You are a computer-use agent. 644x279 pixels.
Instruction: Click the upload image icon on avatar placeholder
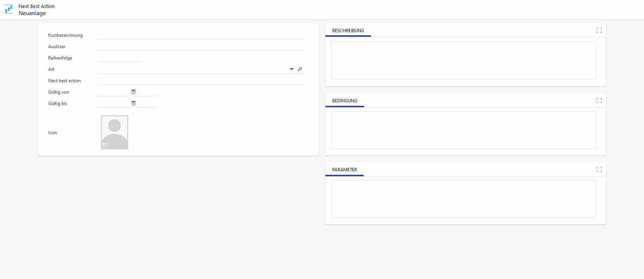tap(105, 146)
